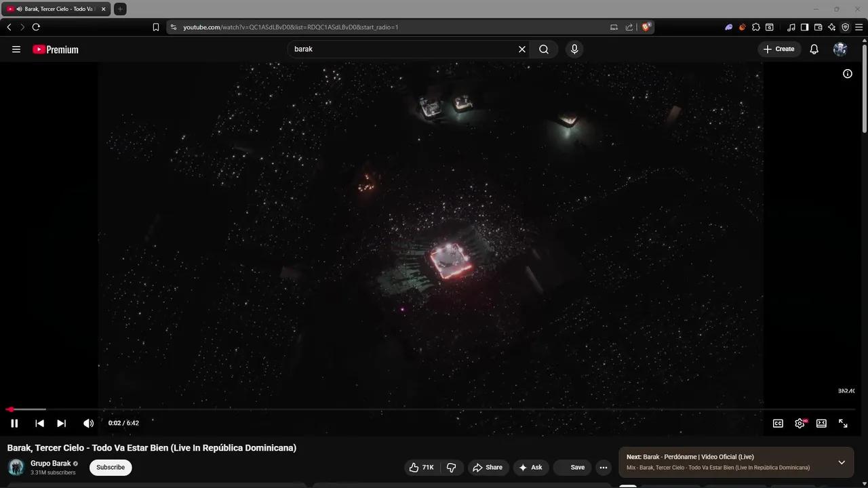Open more actions three-dot menu
Screen dimensions: 868x488
click(604, 468)
